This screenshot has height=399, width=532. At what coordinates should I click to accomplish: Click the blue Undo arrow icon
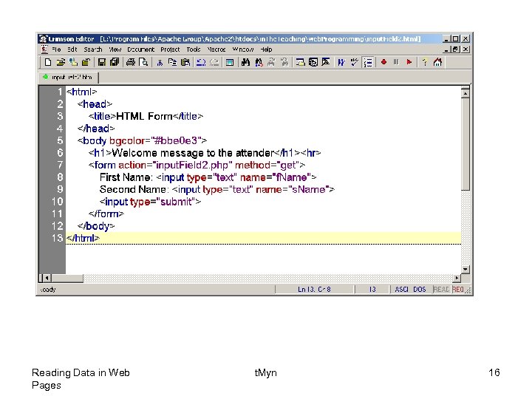point(201,62)
